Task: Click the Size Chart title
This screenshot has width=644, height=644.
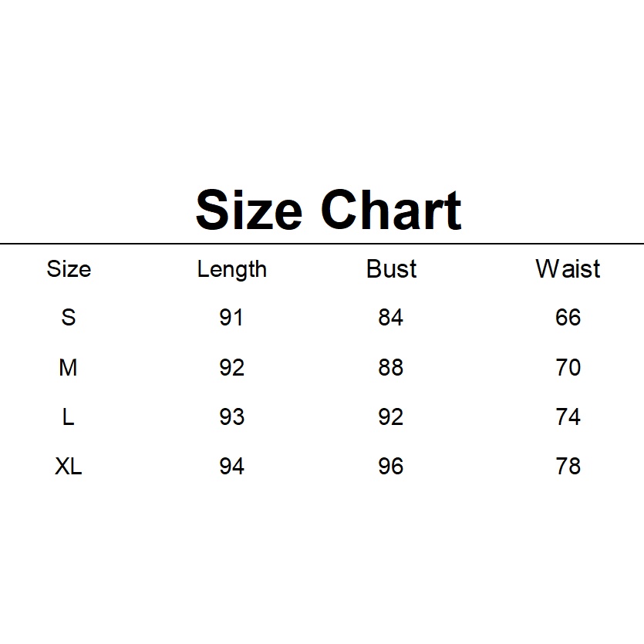Action: (329, 210)
